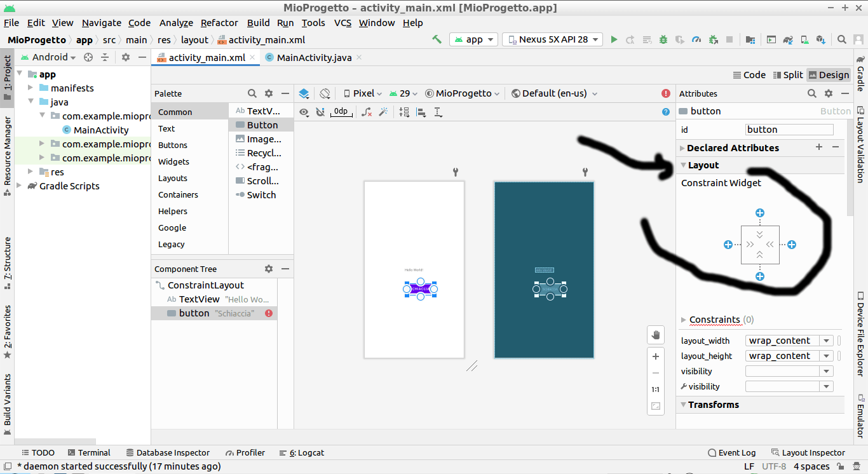
Task: Open the Refactor menu
Action: 219,23
